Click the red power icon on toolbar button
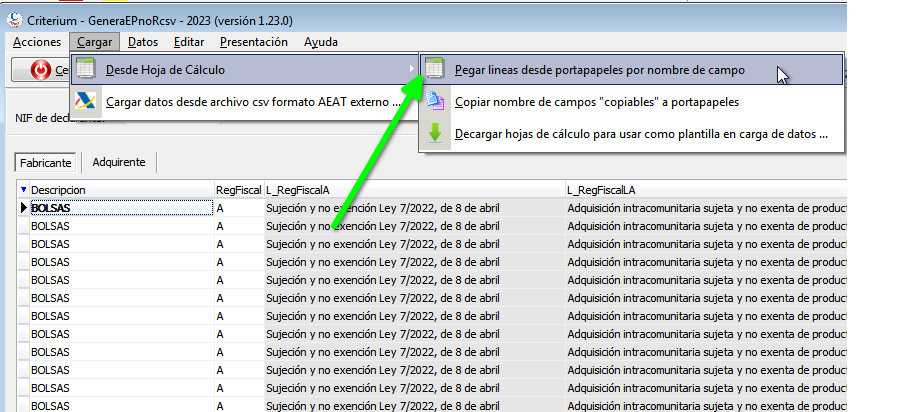Viewport: 905px width, 412px height. point(41,70)
